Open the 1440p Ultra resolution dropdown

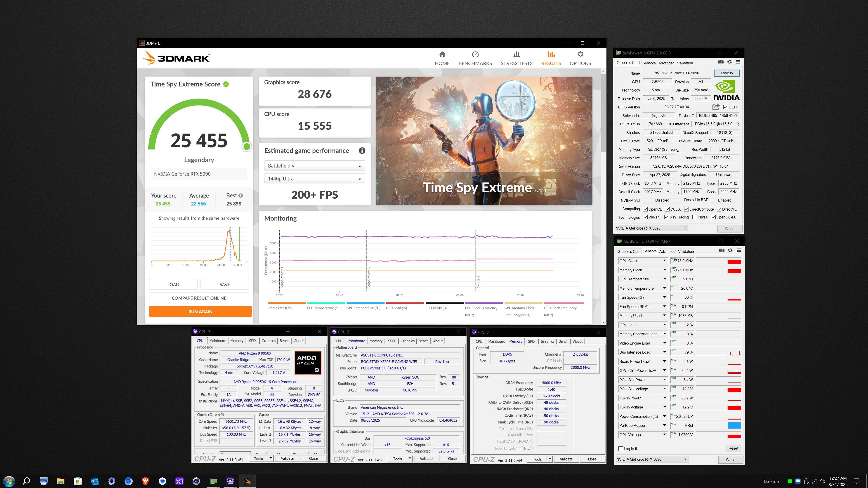pos(314,178)
